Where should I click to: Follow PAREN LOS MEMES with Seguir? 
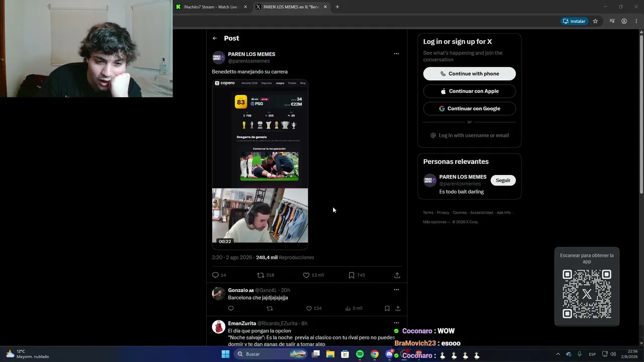[503, 180]
